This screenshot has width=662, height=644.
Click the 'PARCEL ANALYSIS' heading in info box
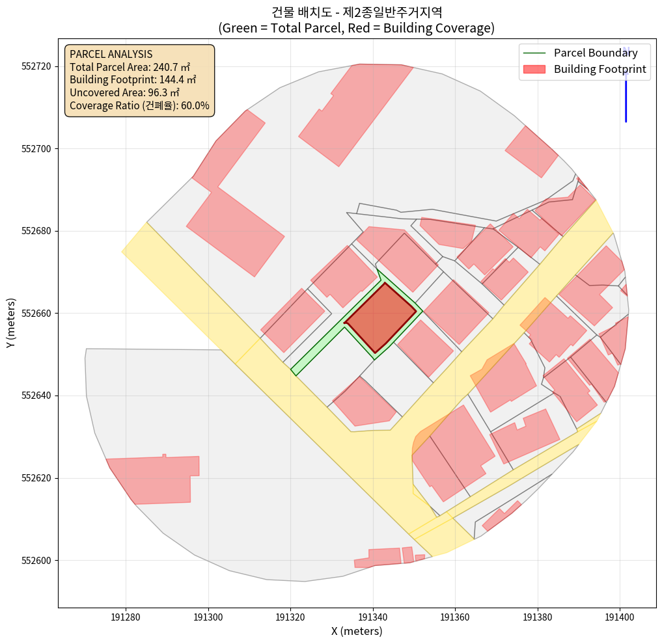111,54
